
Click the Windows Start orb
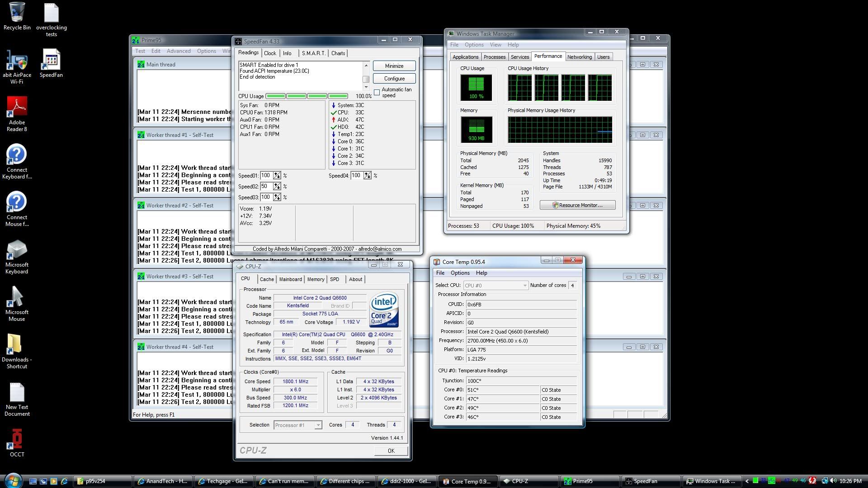[x=13, y=480]
